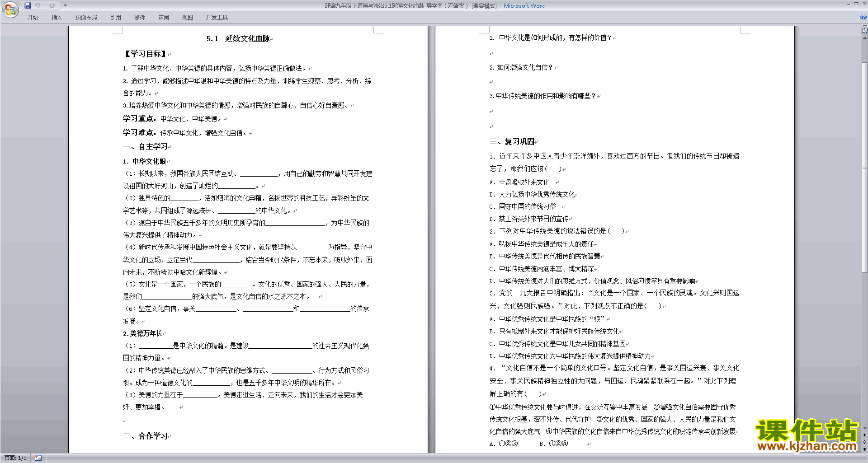The image size is (868, 463).
Task: Undo the last action
Action: (37, 5)
